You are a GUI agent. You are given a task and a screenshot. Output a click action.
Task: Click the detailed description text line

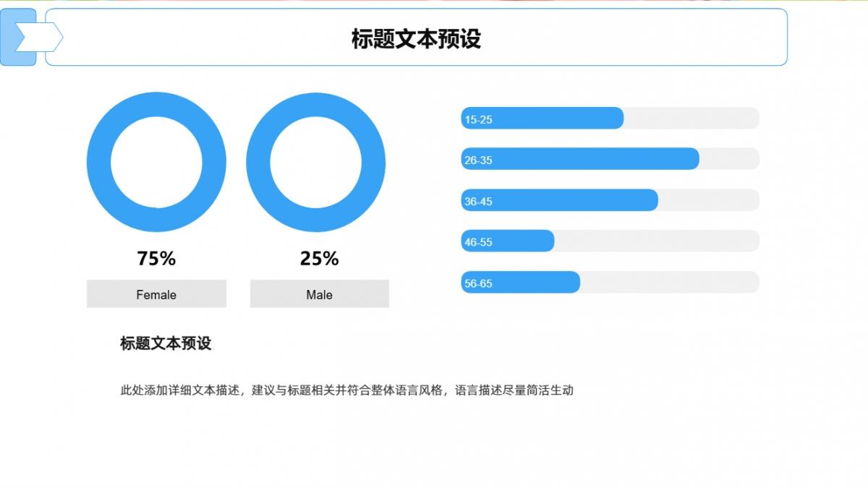(346, 390)
